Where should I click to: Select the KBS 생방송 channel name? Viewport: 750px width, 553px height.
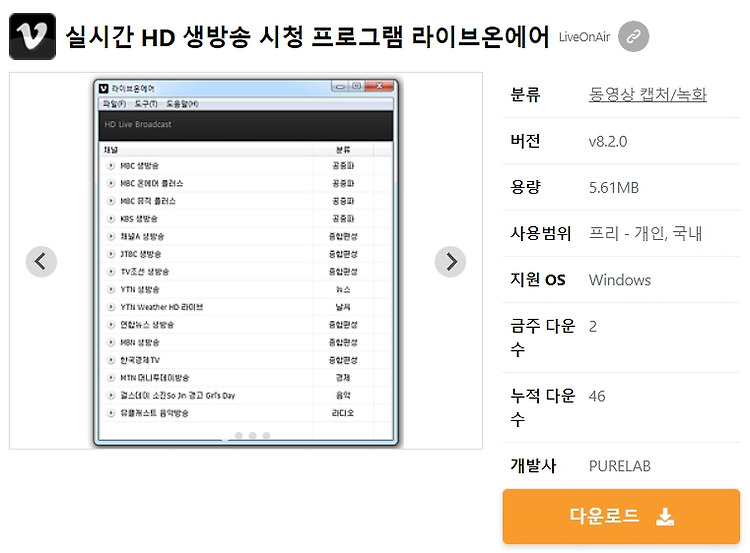point(139,219)
